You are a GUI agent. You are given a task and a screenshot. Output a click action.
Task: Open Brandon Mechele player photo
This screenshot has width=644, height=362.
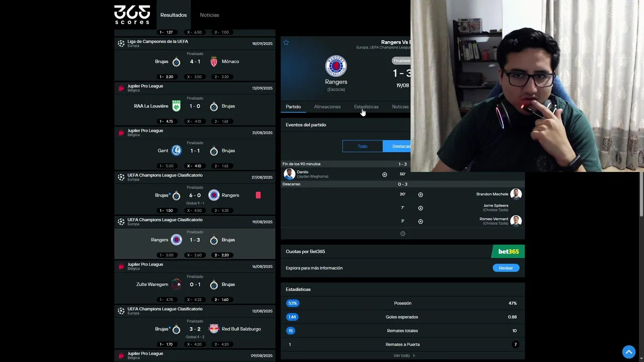[x=516, y=194]
